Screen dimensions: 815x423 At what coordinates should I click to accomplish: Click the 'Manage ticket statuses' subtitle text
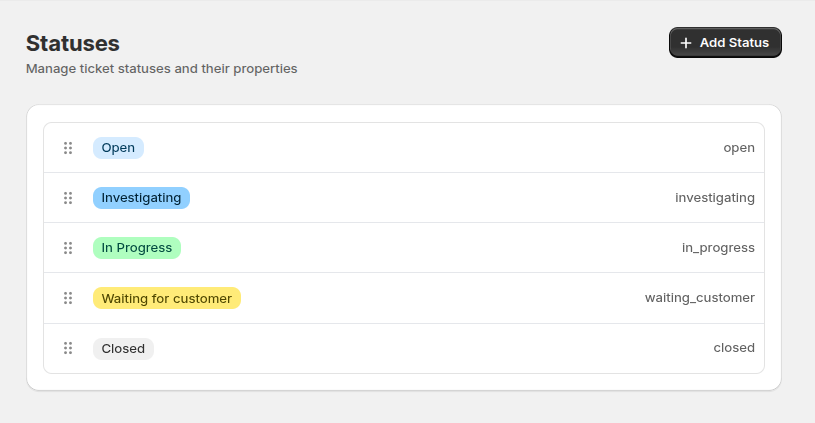point(161,70)
